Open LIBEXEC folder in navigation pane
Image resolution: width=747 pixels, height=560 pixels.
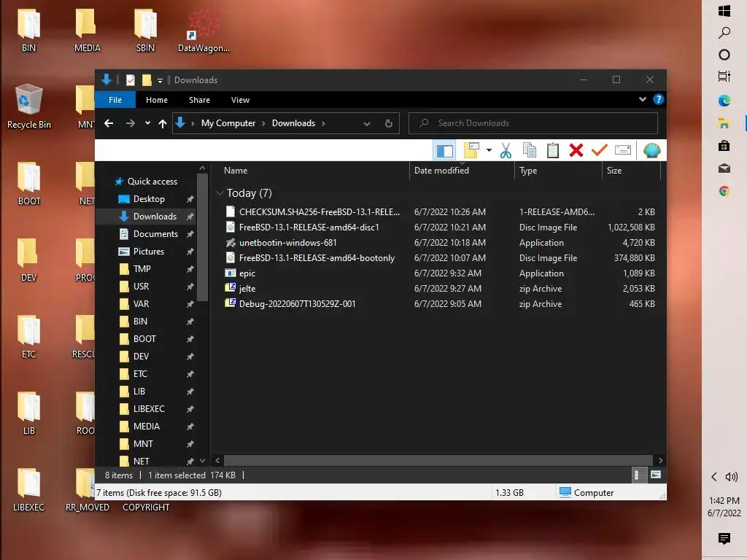[x=149, y=409]
